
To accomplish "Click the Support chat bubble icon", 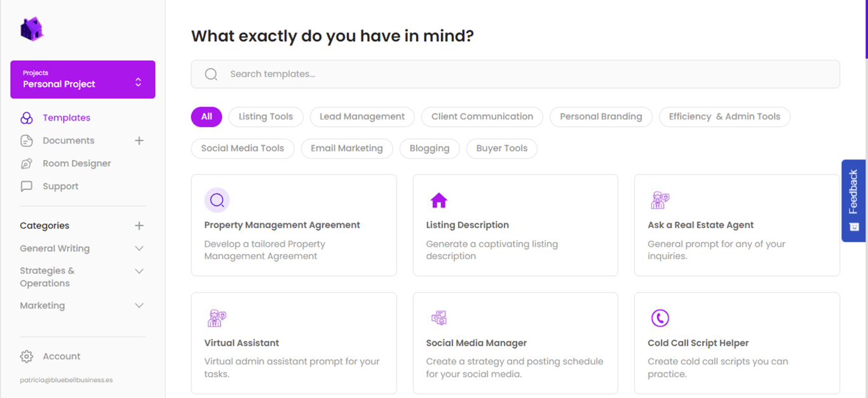I will [x=27, y=187].
